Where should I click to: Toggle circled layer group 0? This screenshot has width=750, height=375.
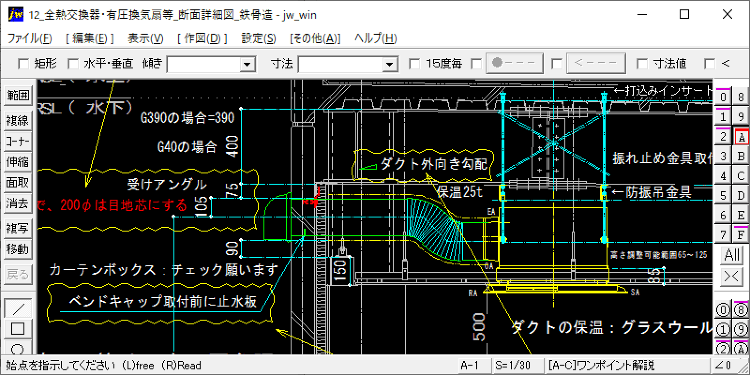(724, 310)
